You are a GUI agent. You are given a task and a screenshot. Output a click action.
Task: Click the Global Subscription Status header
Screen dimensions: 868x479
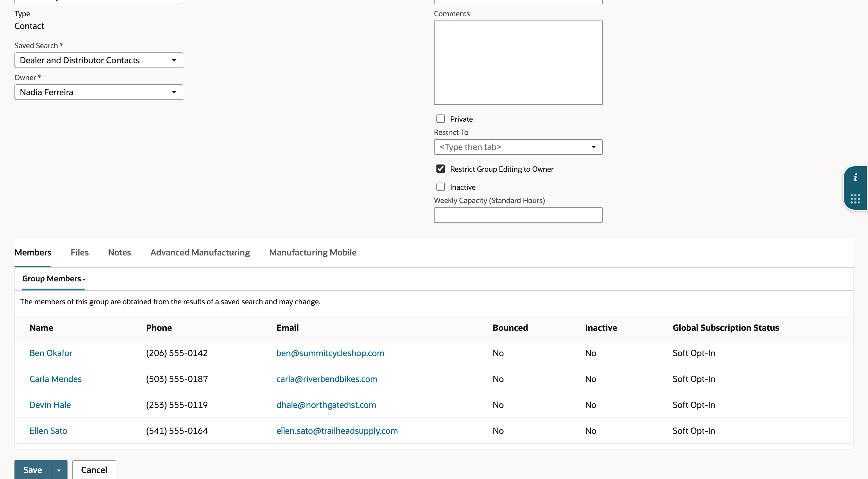pos(726,328)
